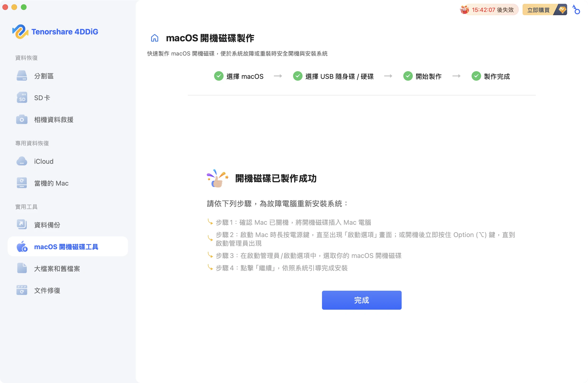Click the 選擇 macOS step label
Viewport: 588px width, 383px height.
(x=245, y=76)
